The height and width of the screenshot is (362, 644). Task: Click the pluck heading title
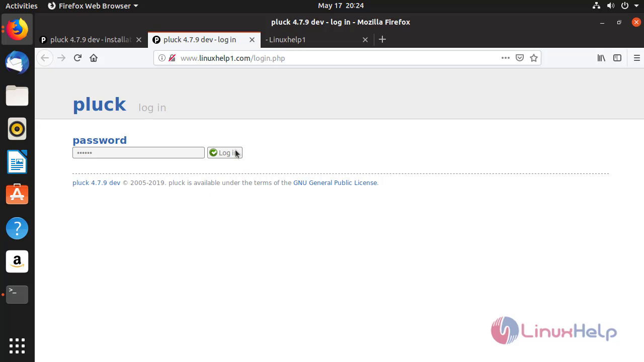100,104
